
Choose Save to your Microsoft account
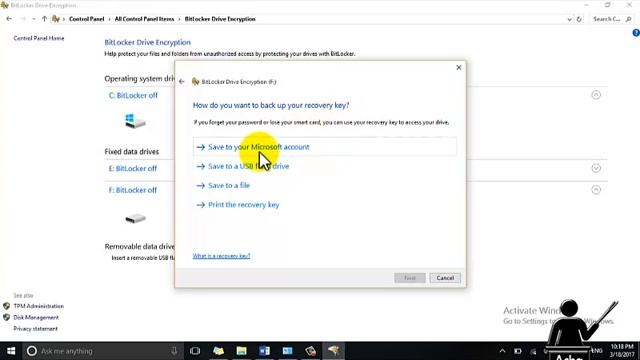click(x=325, y=147)
